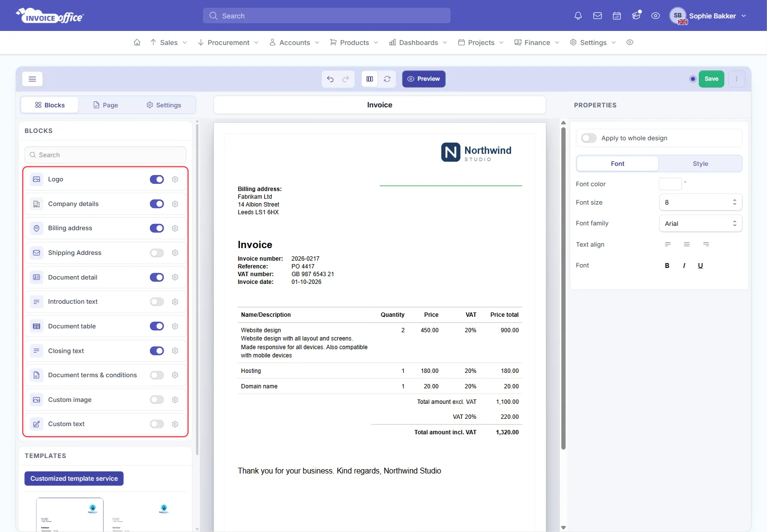Open the mail inbox icon
This screenshot has width=767, height=532.
(x=598, y=16)
